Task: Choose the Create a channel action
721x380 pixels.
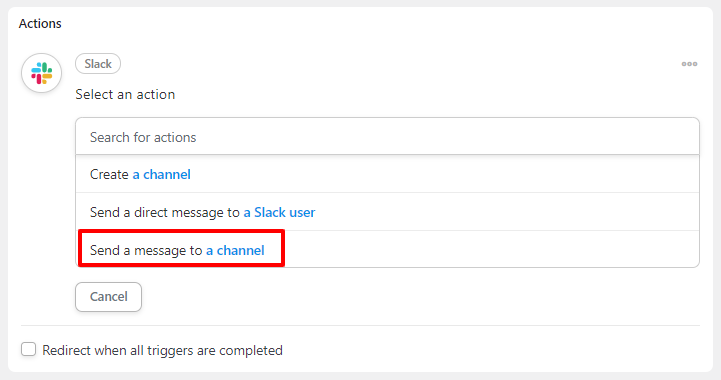Action: tap(387, 174)
